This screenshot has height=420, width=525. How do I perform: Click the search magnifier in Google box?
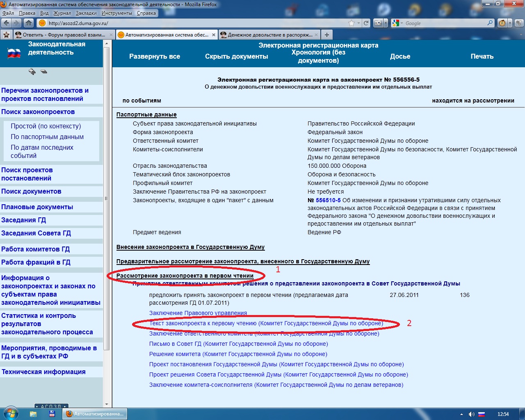point(490,23)
